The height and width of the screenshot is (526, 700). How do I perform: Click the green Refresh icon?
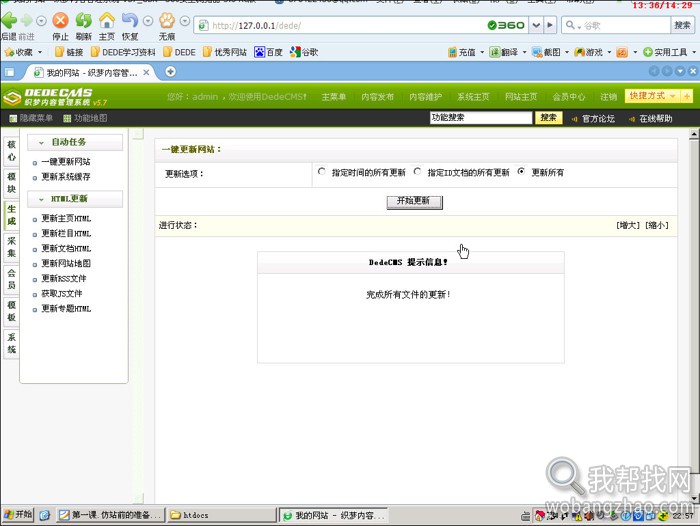[83, 20]
